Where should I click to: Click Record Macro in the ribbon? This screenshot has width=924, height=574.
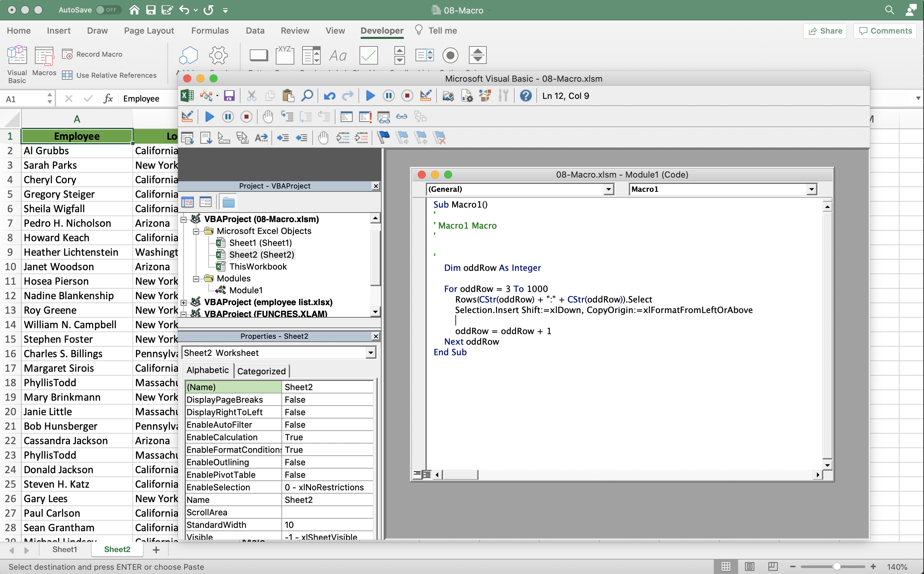(92, 54)
